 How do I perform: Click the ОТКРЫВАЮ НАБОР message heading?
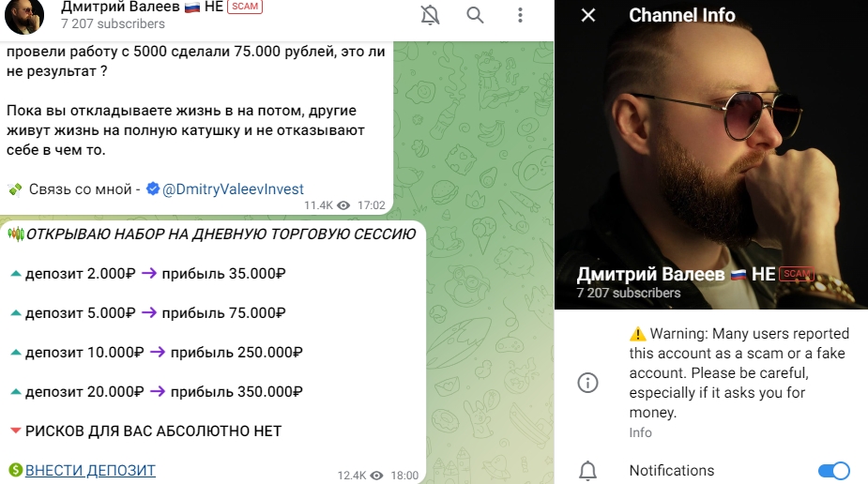221,234
